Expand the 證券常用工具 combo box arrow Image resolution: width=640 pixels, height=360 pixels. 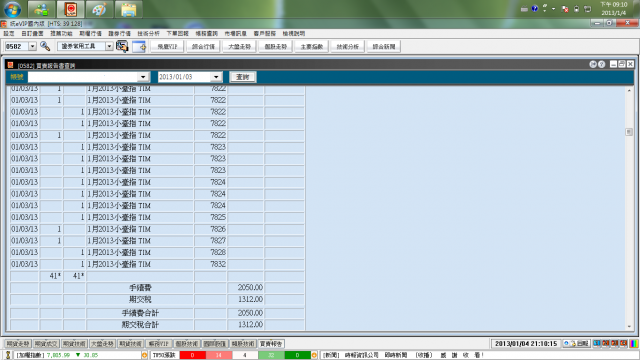coord(109,46)
